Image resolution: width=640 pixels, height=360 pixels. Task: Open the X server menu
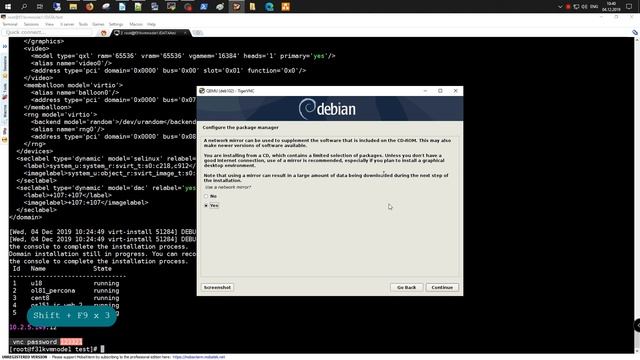point(67,24)
